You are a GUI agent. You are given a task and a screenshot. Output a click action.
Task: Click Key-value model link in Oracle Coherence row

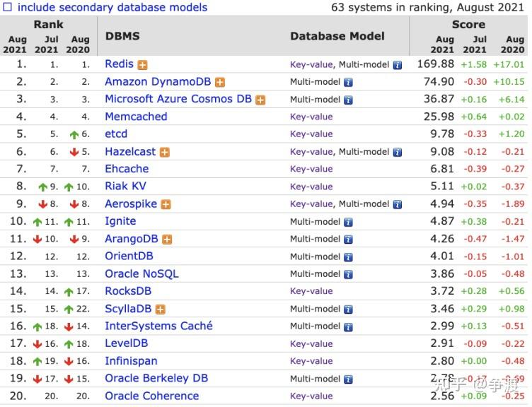(x=311, y=396)
